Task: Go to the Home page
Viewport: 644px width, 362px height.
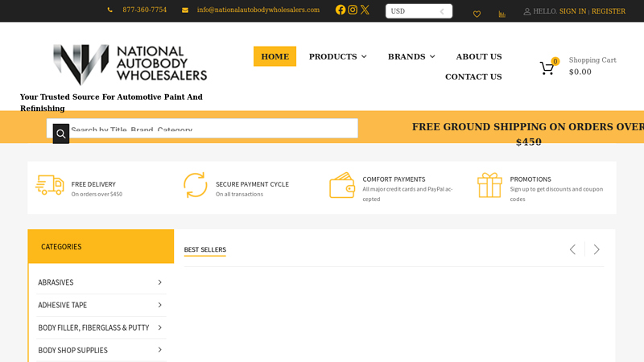Action: (275, 56)
